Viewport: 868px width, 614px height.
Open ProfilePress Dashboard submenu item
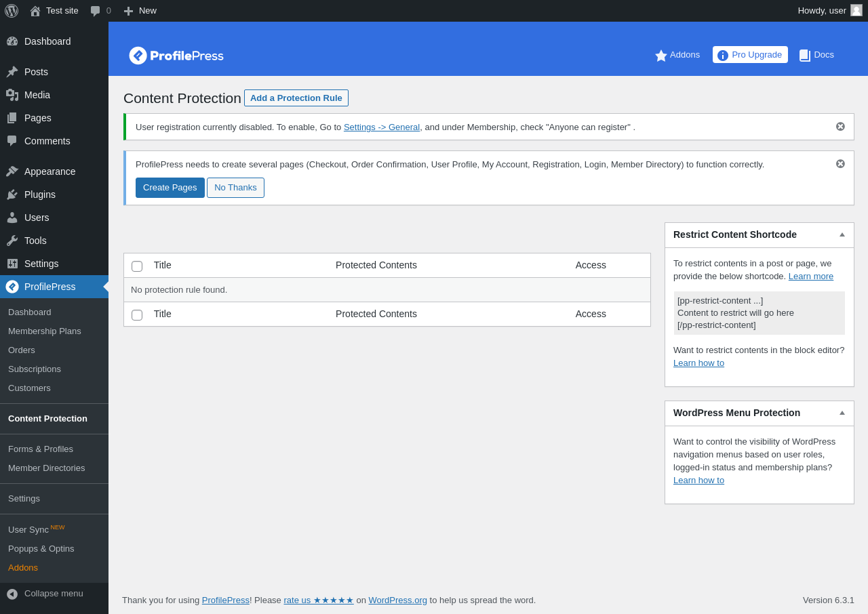click(x=30, y=312)
